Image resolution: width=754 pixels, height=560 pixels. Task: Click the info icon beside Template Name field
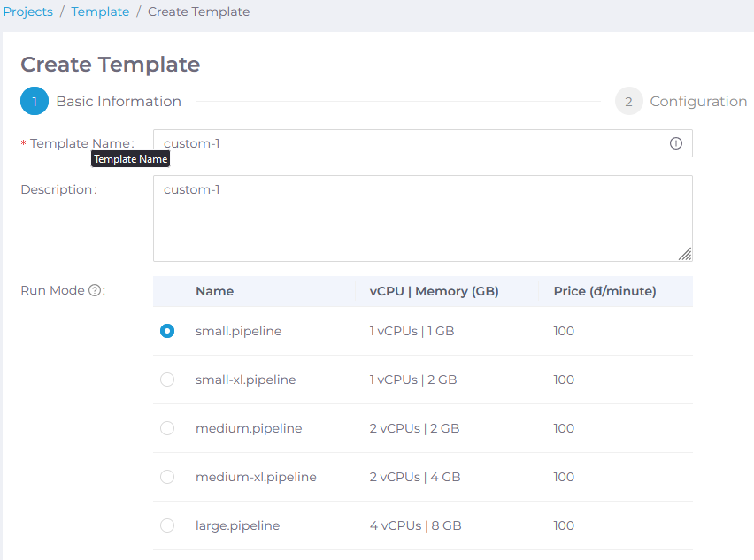click(x=676, y=142)
